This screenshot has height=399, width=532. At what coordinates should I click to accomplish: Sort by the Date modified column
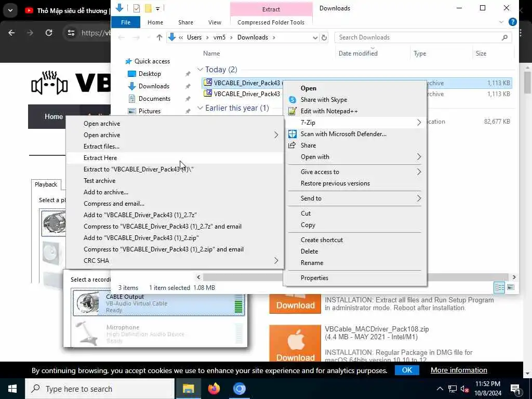(358, 54)
